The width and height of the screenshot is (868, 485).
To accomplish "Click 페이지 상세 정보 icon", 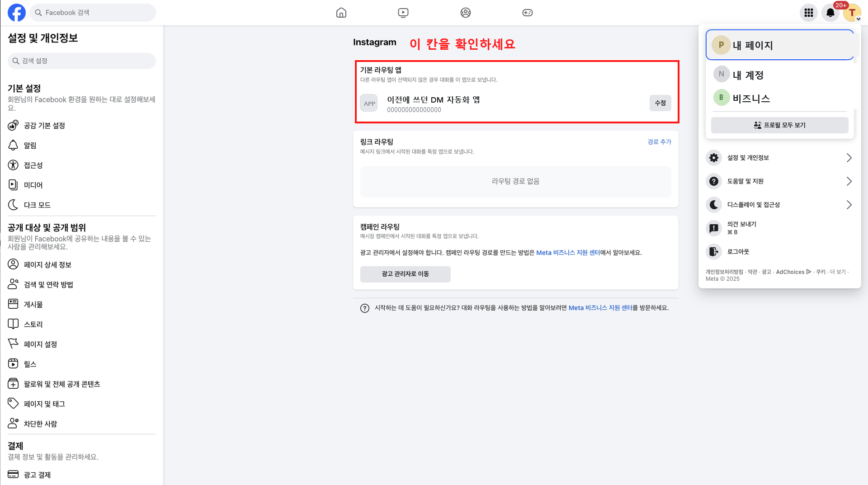I will pos(13,264).
